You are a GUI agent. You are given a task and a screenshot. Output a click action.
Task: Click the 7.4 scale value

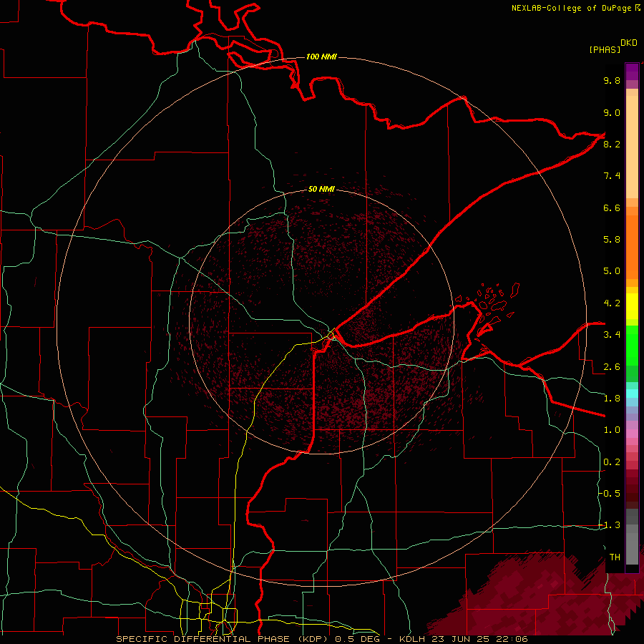[612, 176]
